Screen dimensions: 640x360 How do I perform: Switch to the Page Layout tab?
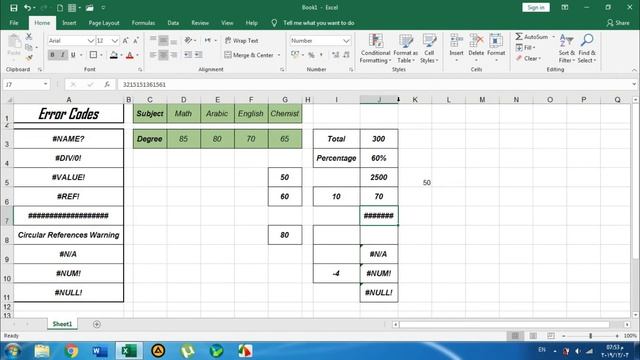104,23
